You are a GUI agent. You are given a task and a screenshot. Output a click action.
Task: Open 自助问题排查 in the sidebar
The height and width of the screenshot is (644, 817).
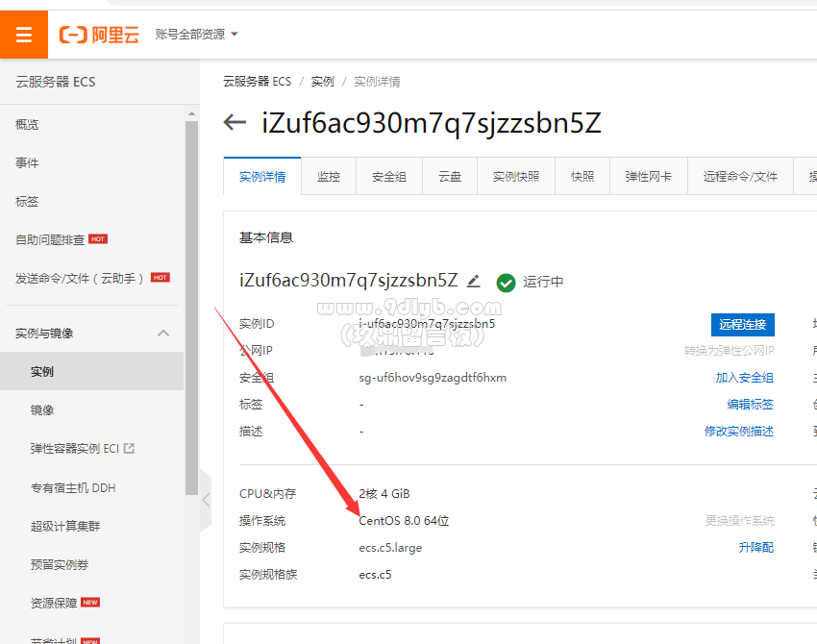50,239
